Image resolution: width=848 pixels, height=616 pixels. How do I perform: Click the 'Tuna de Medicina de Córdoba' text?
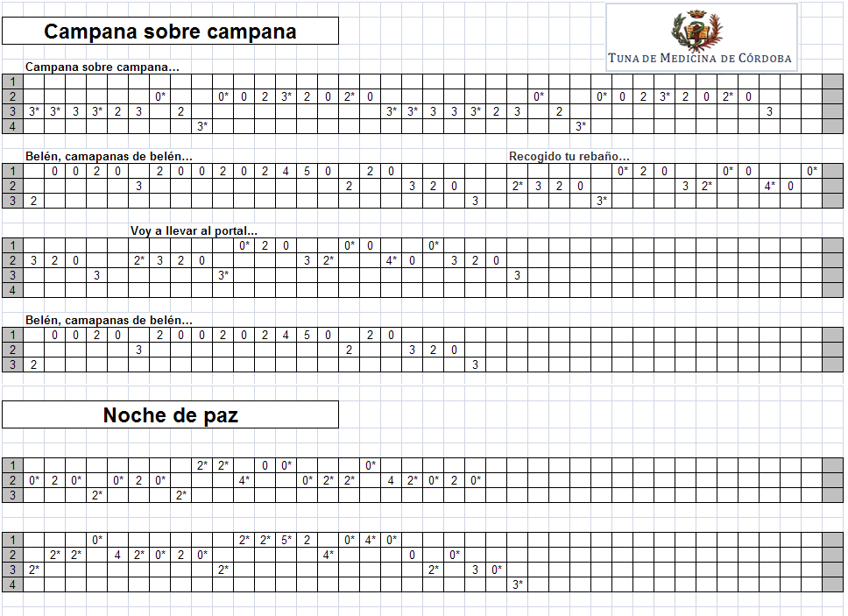point(700,59)
